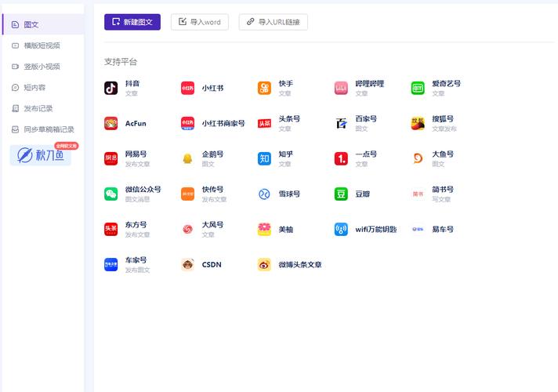Click the 微信公众号 green icon
Screen dimensions: 558x392
point(111,194)
